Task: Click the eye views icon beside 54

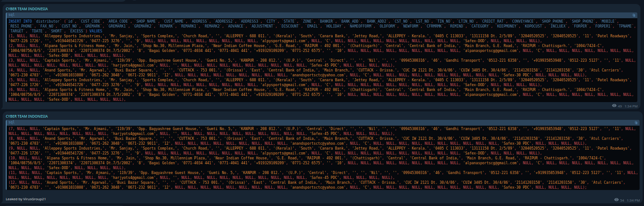Action: pyautogui.click(x=617, y=201)
